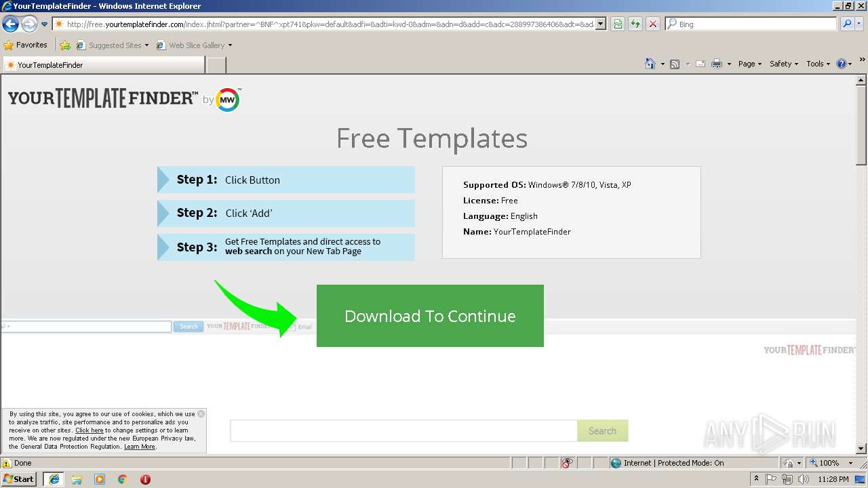
Task: Click the red Opera taskbar icon
Action: [x=145, y=479]
